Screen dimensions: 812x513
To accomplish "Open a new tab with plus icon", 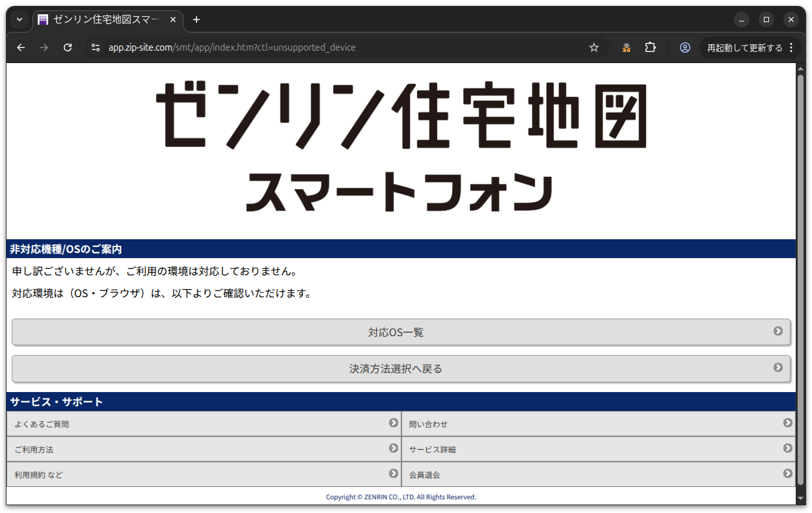I will [196, 20].
